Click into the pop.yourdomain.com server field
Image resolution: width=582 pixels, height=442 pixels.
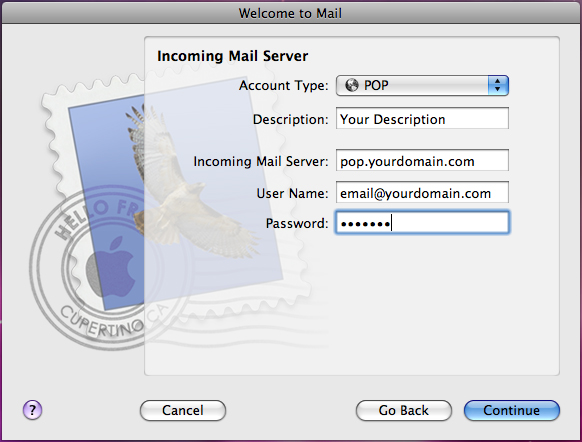tap(422, 160)
